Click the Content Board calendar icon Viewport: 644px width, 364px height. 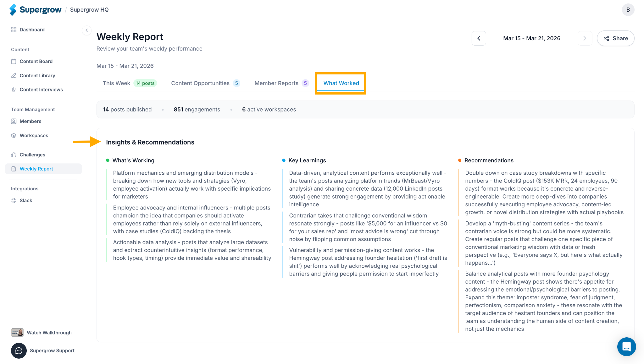click(14, 61)
